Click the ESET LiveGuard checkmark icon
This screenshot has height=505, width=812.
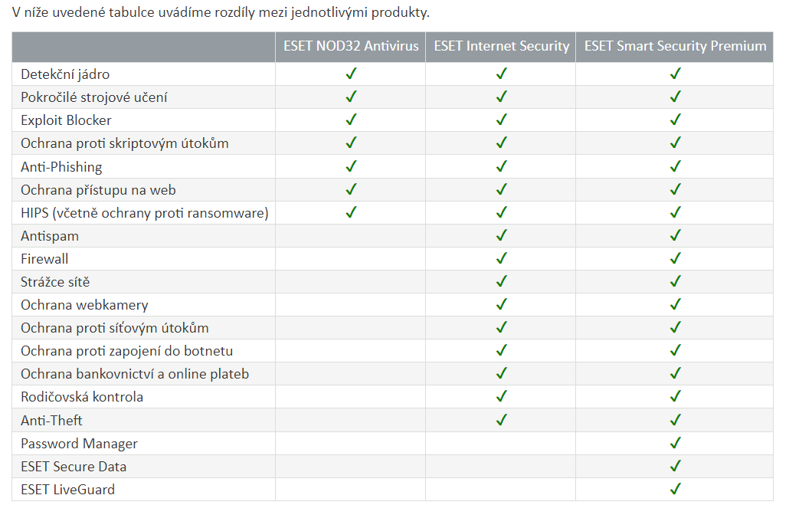[675, 489]
